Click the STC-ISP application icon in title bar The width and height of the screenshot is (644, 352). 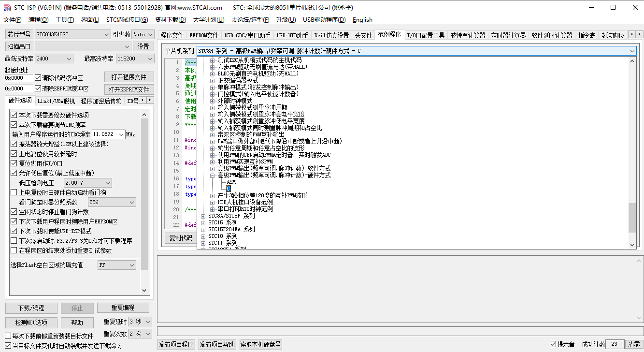(x=7, y=7)
